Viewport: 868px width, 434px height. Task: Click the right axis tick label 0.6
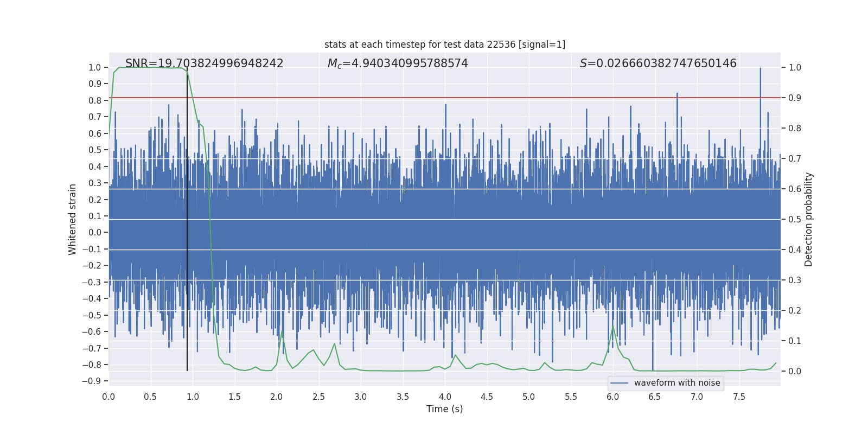795,189
